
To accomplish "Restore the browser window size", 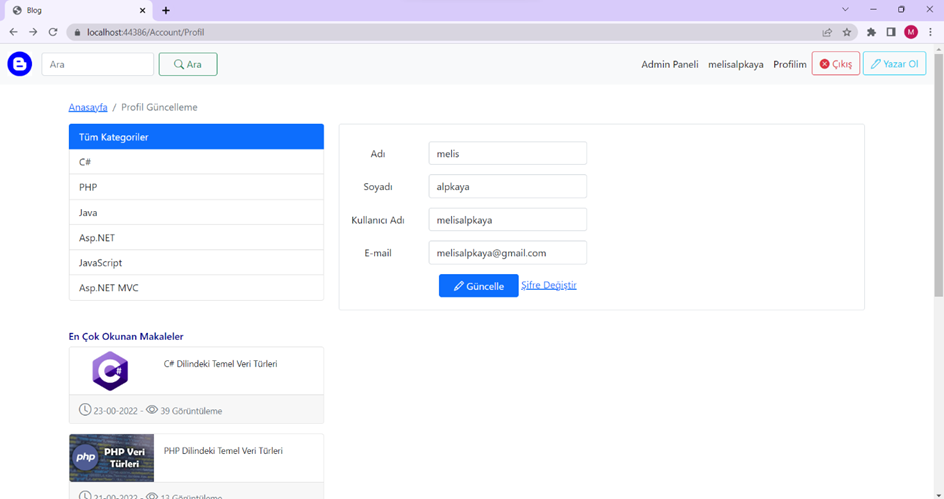I will coord(901,10).
